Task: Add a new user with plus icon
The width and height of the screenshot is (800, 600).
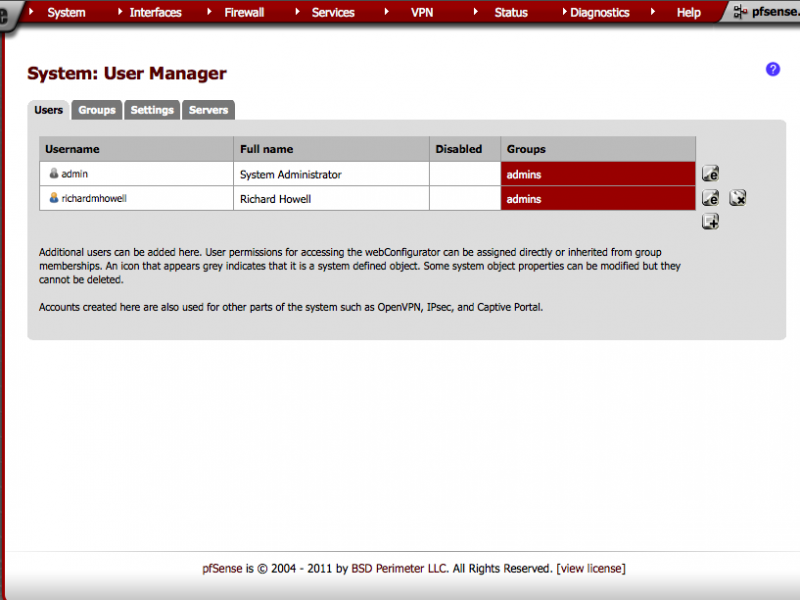Action: [x=710, y=222]
